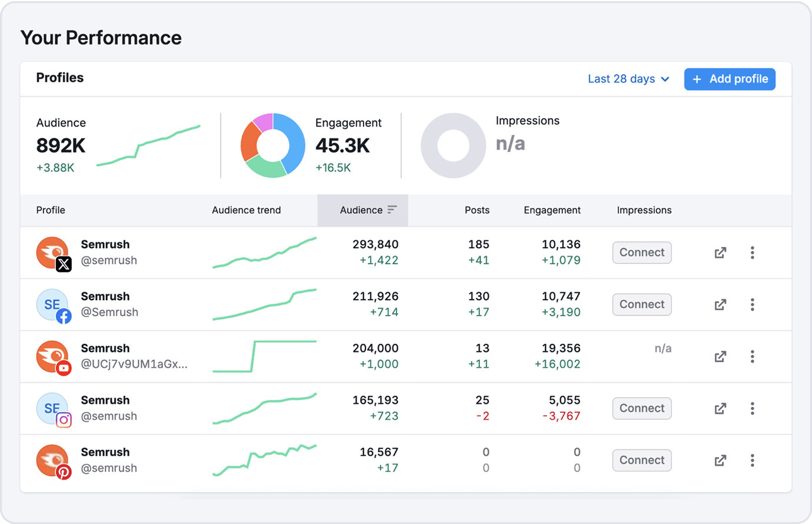The image size is (812, 524).
Task: Select the Engagement column header
Action: click(552, 210)
